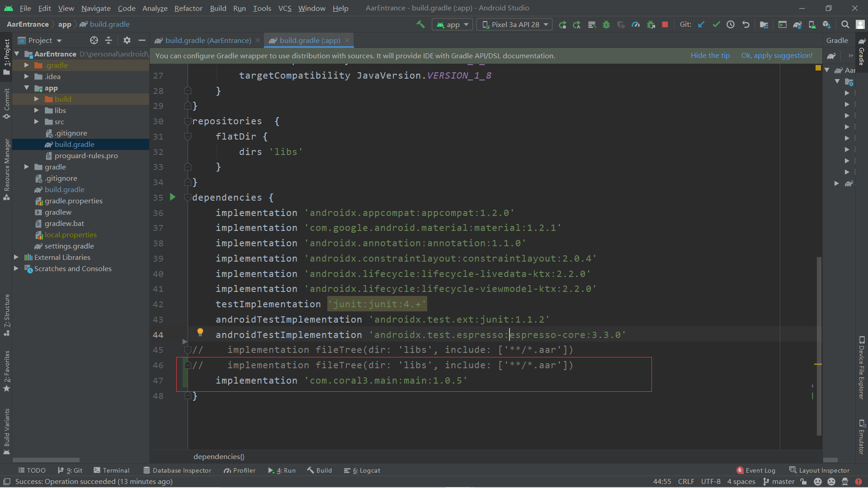The image size is (868, 488).
Task: Open the Pixel 3a API 28 device dropdown
Action: (514, 24)
